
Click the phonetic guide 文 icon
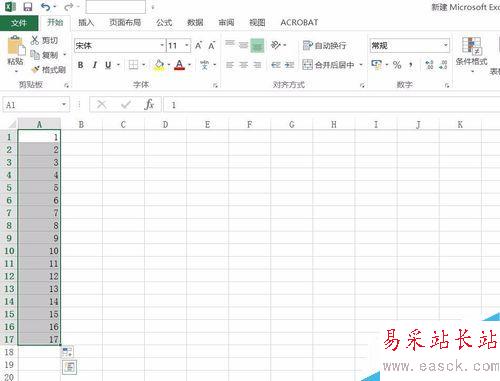pos(205,65)
